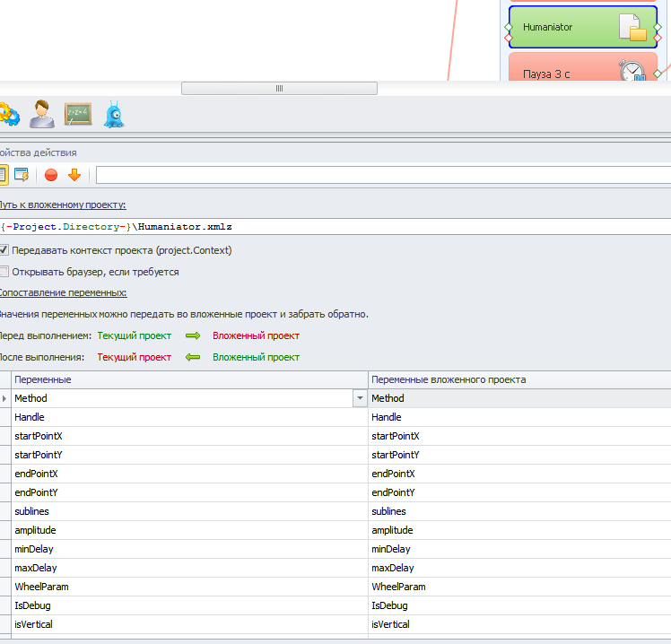Click the highlighted properties list icon

4,175
